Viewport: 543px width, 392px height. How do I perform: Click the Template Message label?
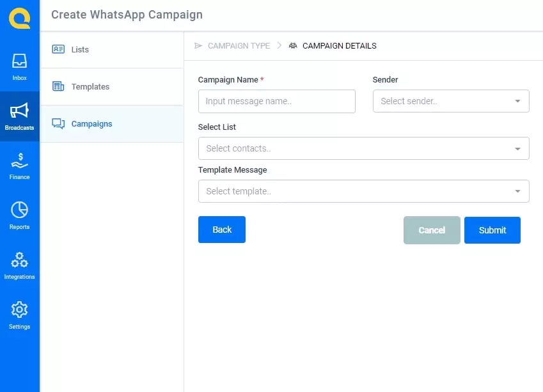(x=232, y=169)
